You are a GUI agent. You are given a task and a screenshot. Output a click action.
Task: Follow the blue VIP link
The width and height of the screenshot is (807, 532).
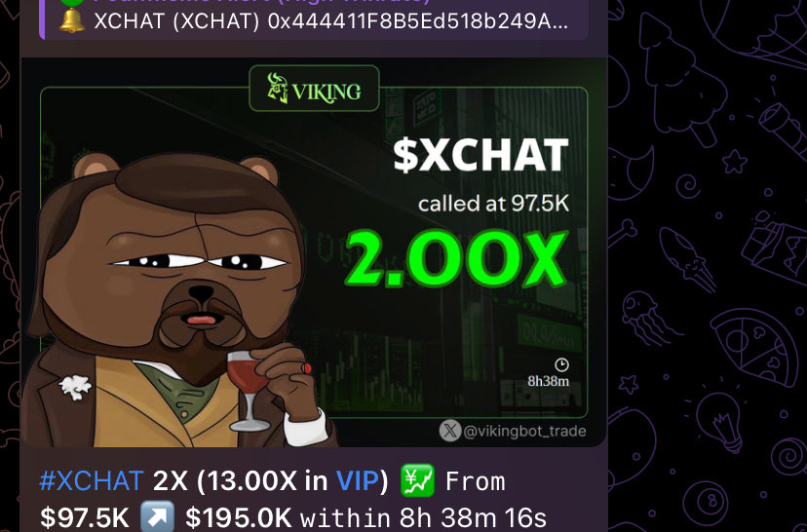pyautogui.click(x=358, y=481)
